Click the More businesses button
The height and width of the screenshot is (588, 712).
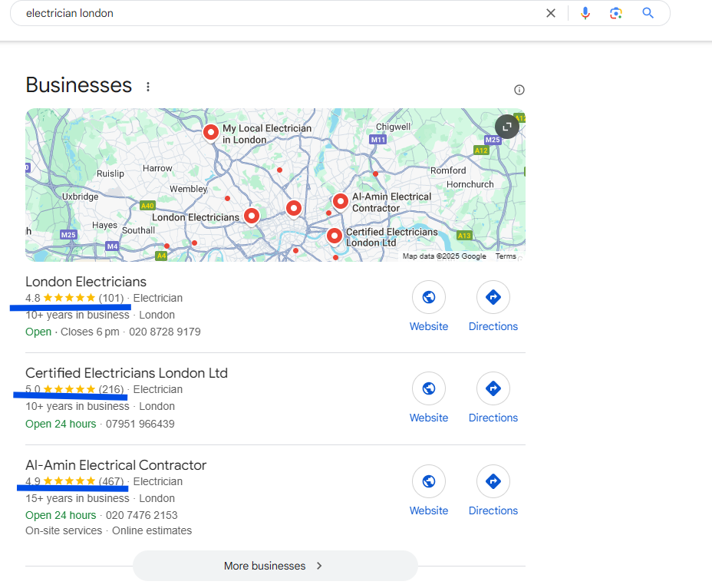275,566
